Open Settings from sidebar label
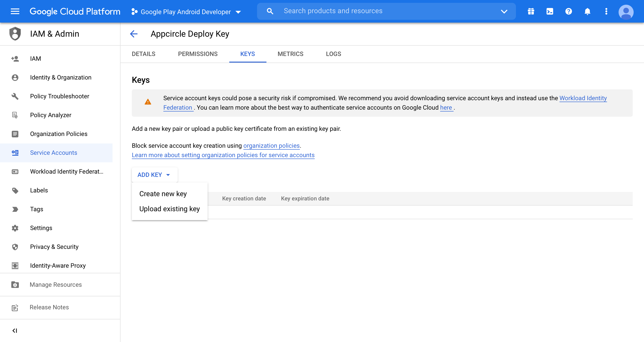The image size is (644, 342). click(x=41, y=228)
